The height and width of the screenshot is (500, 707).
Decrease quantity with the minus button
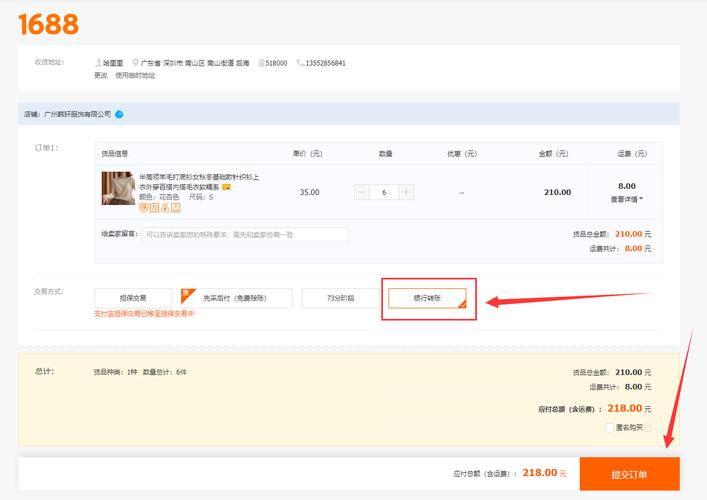[362, 192]
